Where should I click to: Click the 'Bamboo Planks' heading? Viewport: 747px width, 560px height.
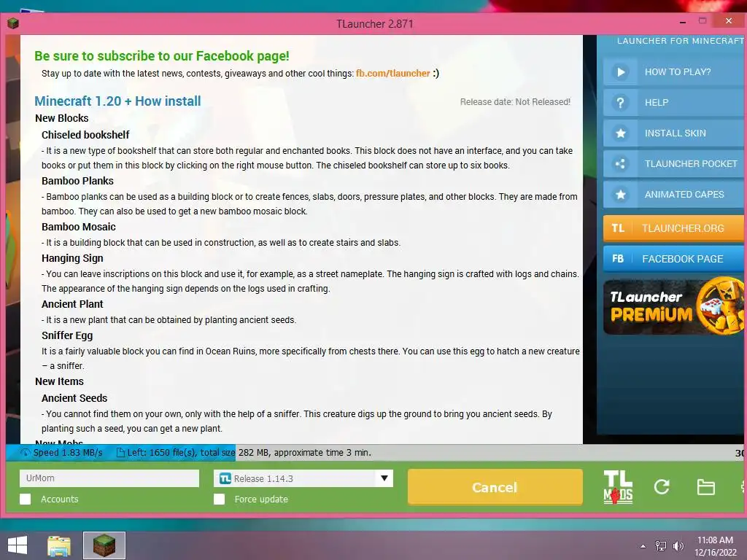(x=77, y=181)
